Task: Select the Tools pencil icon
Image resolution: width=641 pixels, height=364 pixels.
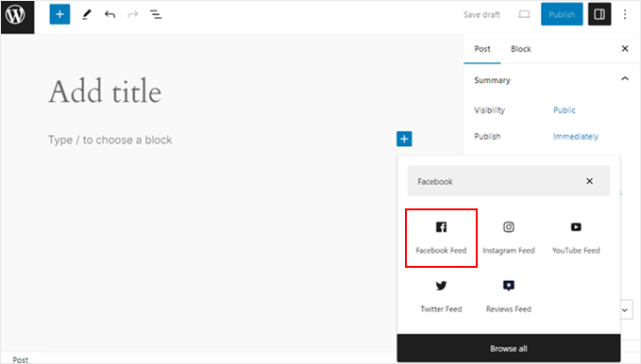Action: [86, 15]
